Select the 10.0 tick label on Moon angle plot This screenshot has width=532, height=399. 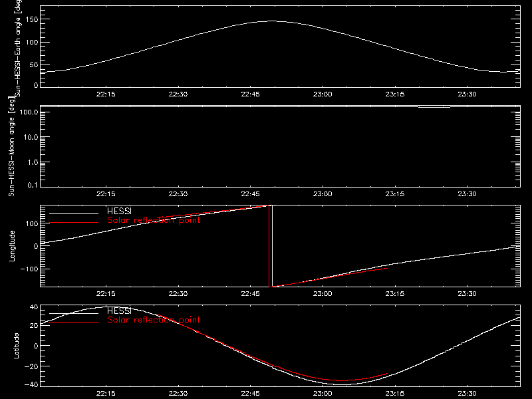coord(31,137)
